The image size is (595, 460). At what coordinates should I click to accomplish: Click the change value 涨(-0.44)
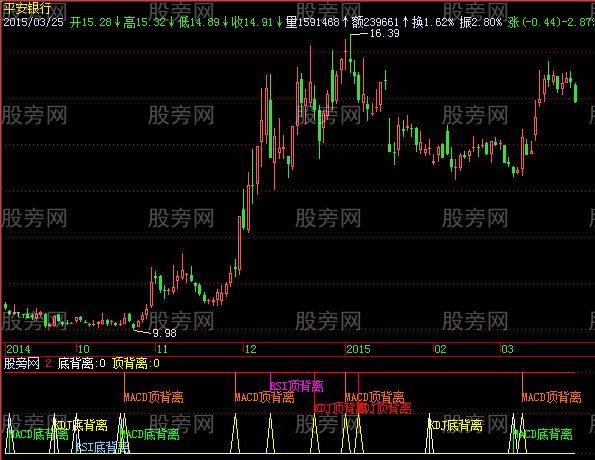(534, 22)
